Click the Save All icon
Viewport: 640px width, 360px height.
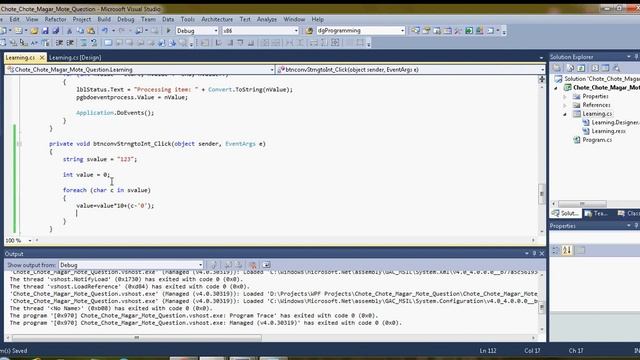click(x=56, y=31)
